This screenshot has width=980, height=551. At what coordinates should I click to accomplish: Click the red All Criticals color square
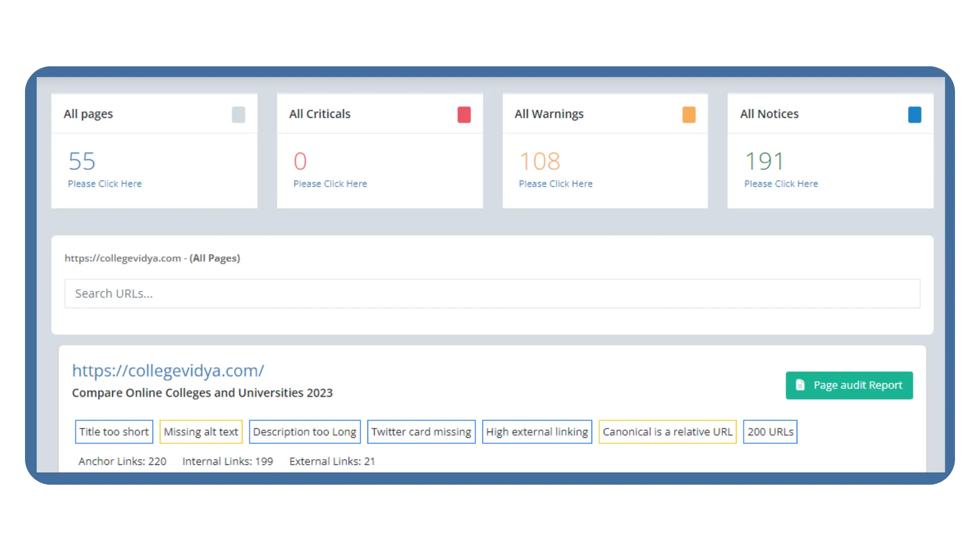tap(464, 115)
